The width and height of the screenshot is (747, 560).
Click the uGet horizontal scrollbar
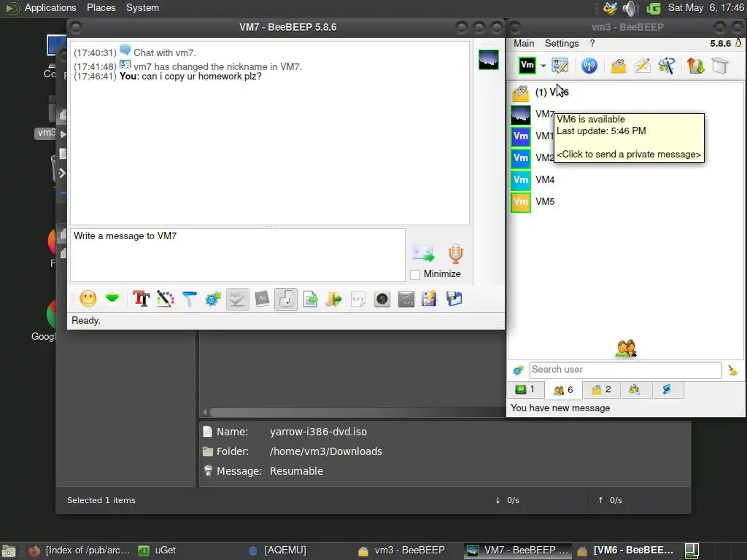pos(355,412)
